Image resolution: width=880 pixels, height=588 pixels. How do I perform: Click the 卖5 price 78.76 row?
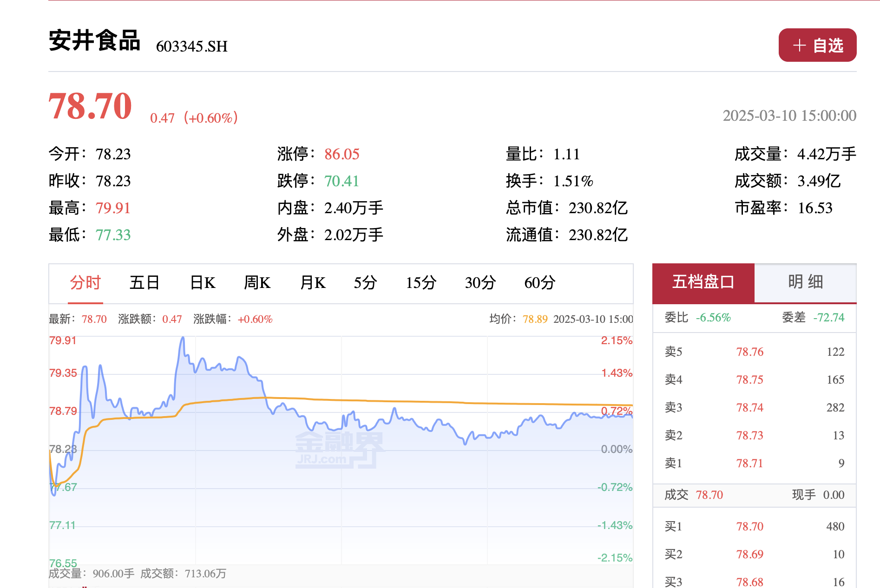pyautogui.click(x=750, y=352)
